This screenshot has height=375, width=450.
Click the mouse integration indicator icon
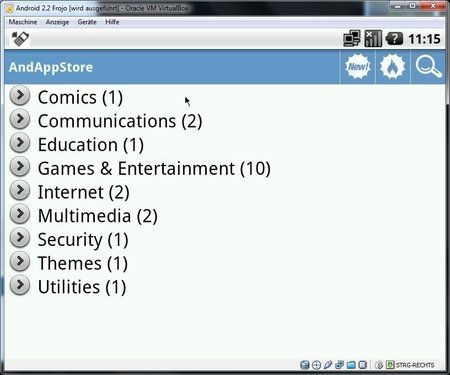click(379, 365)
